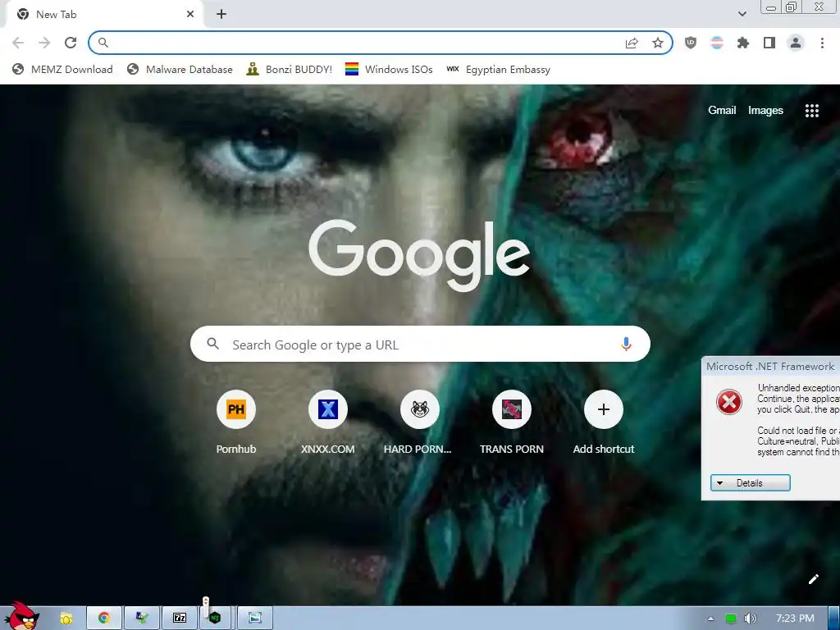
Task: Open the Extensions puzzle-piece menu
Action: click(x=743, y=43)
